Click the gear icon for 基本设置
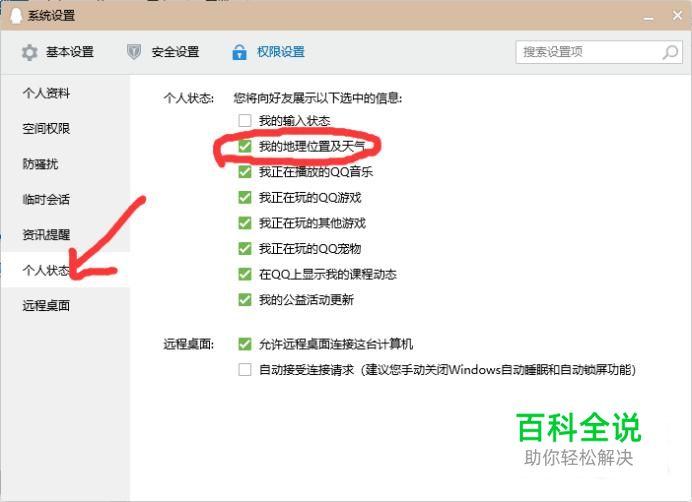Image resolution: width=692 pixels, height=502 pixels. coord(30,52)
